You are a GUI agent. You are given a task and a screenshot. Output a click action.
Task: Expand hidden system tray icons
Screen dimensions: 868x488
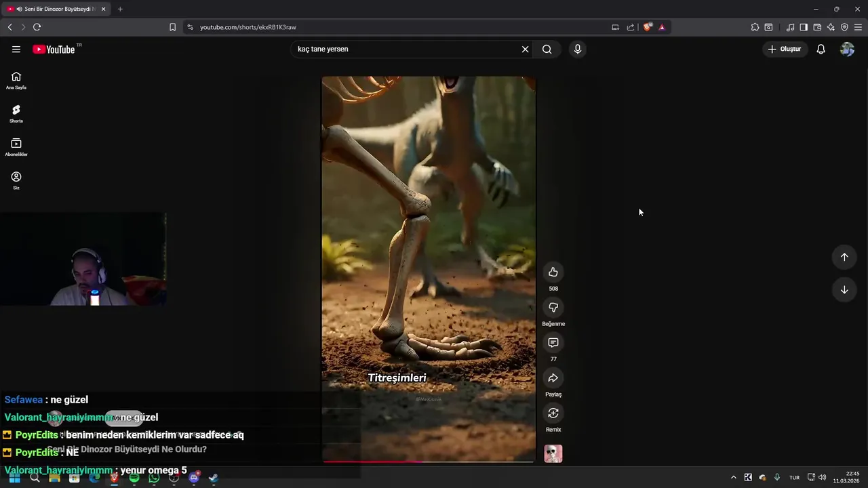coord(733,477)
